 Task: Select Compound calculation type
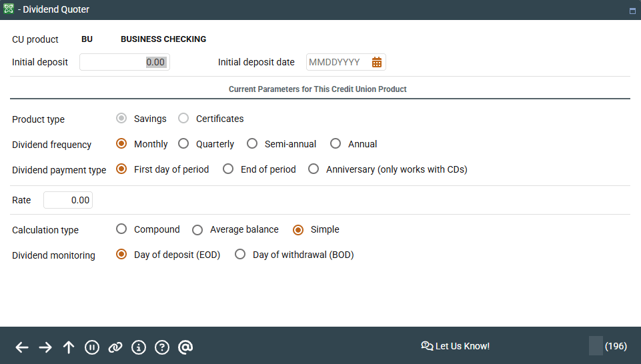(121, 229)
